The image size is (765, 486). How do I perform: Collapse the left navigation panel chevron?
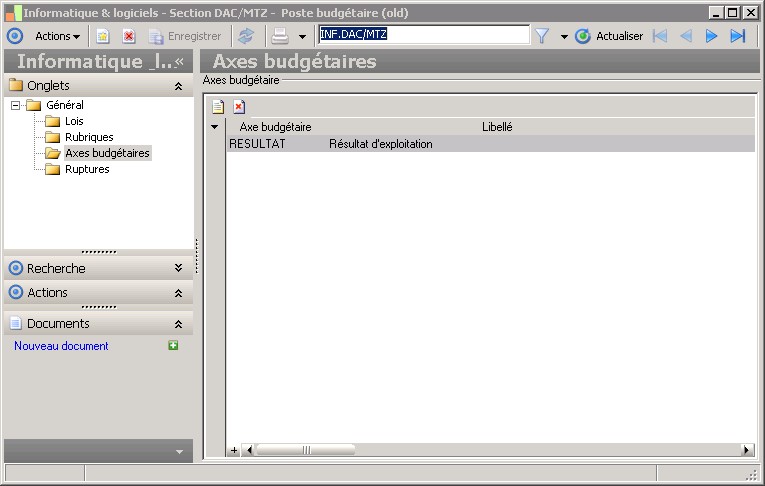click(x=180, y=61)
